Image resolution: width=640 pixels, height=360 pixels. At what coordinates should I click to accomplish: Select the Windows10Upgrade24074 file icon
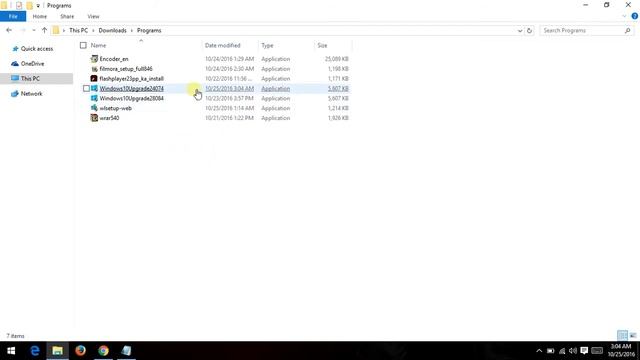tap(94, 89)
